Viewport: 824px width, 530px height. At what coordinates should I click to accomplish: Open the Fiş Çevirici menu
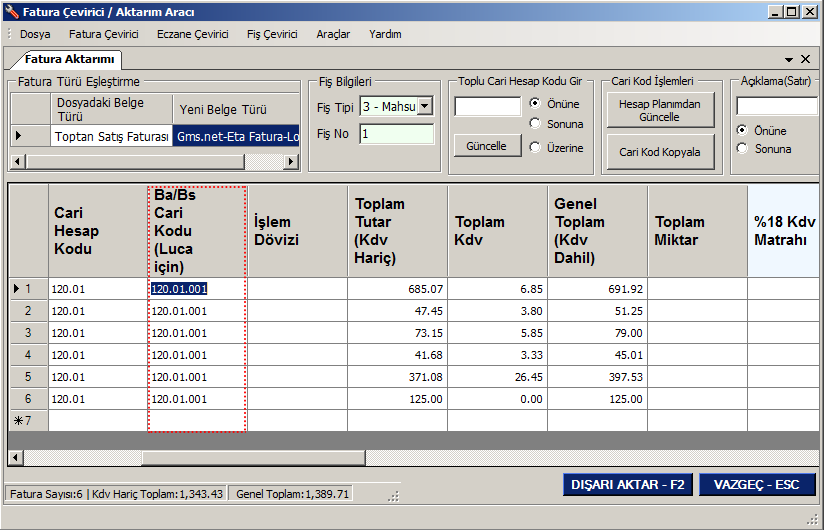coord(272,34)
